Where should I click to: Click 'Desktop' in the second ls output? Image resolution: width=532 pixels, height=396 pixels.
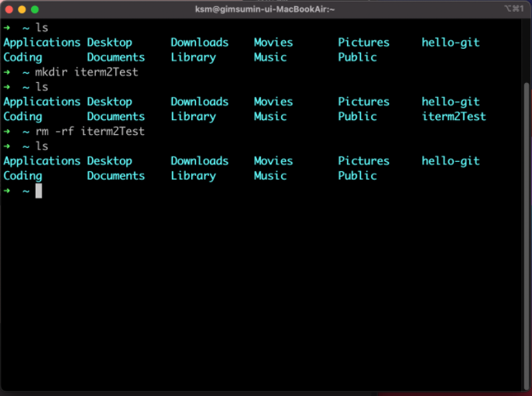(x=110, y=102)
